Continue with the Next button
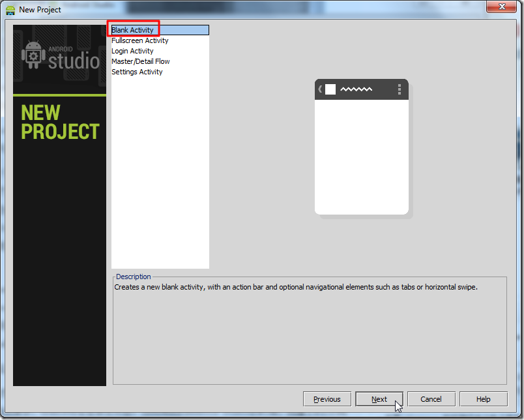The width and height of the screenshot is (524, 420). coord(379,399)
